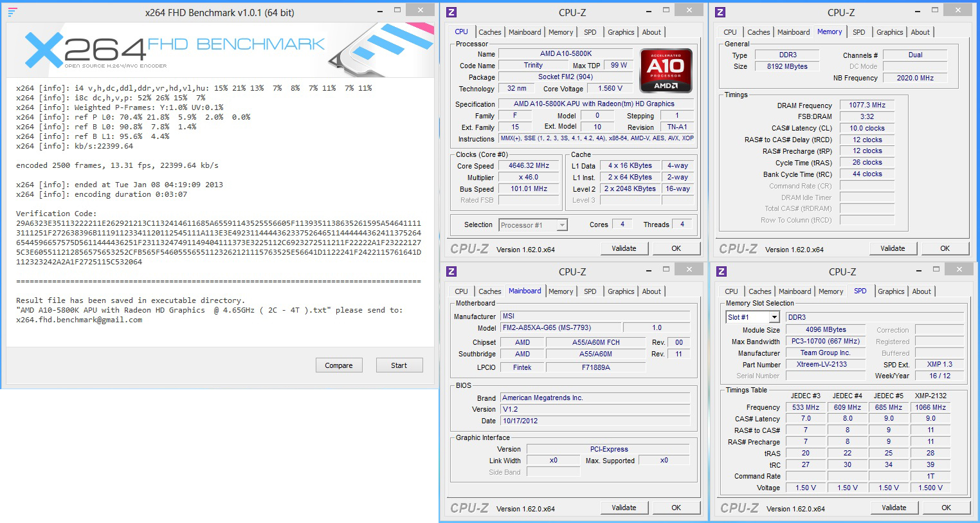Open SPD tab in the CPU-Z processor window
Image resolution: width=980 pixels, height=523 pixels.
click(x=590, y=32)
